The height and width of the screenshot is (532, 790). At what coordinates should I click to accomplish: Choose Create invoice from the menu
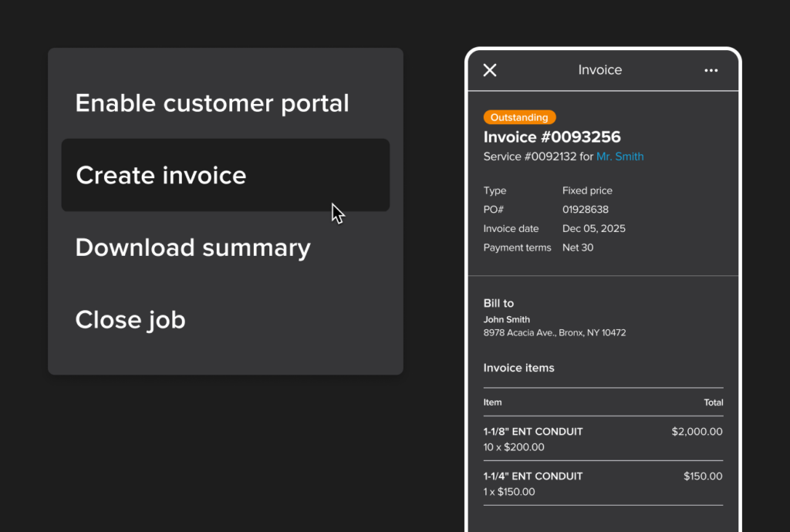tap(160, 175)
